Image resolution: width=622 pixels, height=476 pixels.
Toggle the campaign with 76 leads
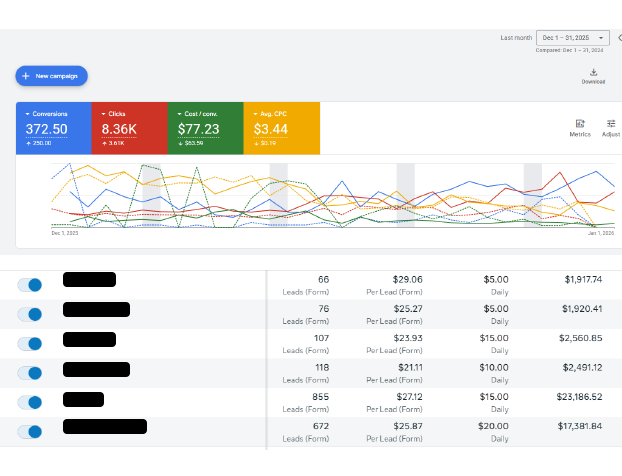pos(31,314)
